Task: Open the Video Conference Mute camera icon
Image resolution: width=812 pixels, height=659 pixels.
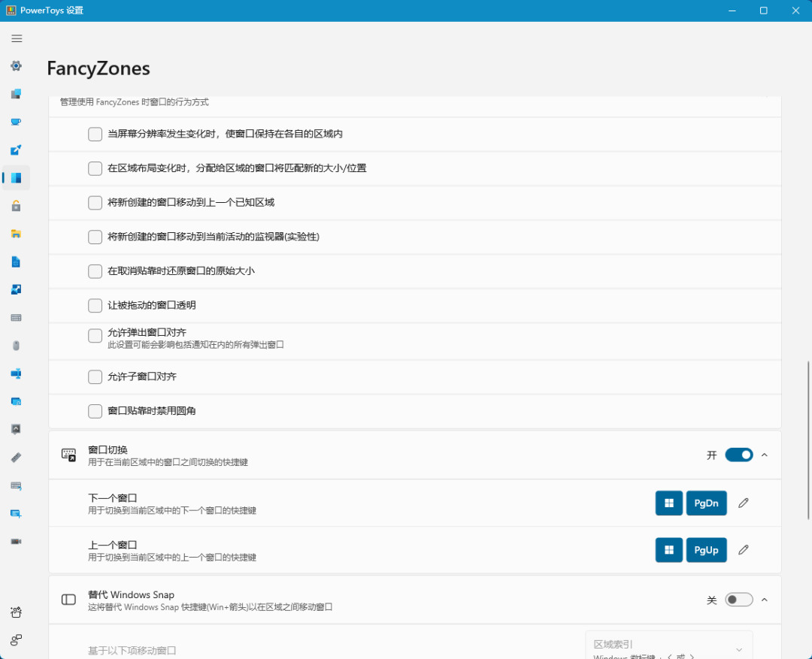Action: (16, 540)
